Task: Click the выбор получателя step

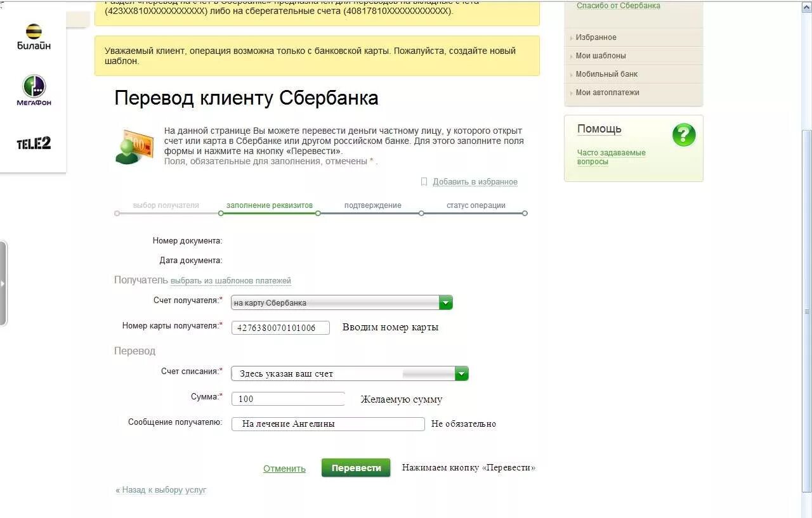Action: 166,205
